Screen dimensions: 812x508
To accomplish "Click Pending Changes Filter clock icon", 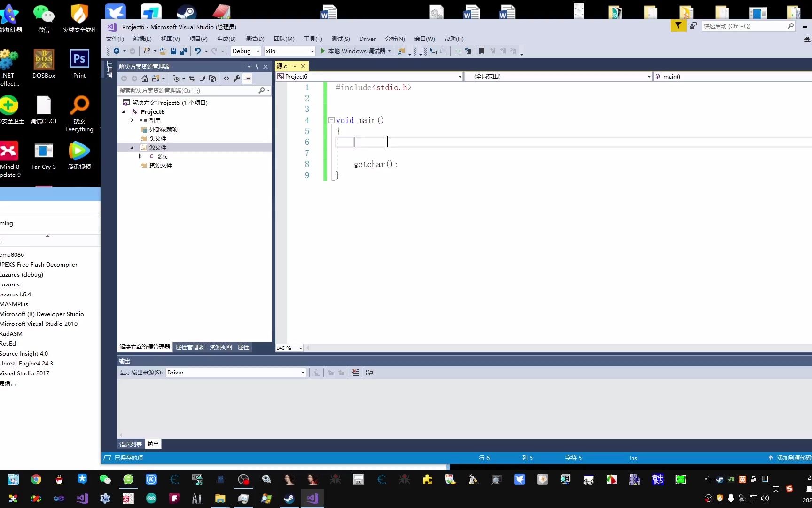I will click(176, 79).
